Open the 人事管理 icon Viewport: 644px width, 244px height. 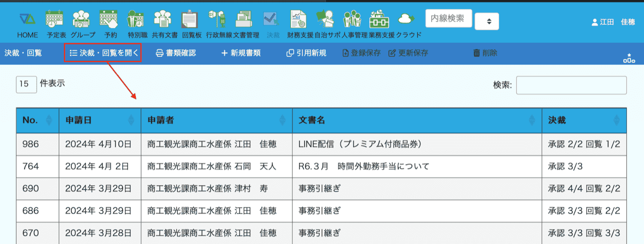tap(353, 20)
